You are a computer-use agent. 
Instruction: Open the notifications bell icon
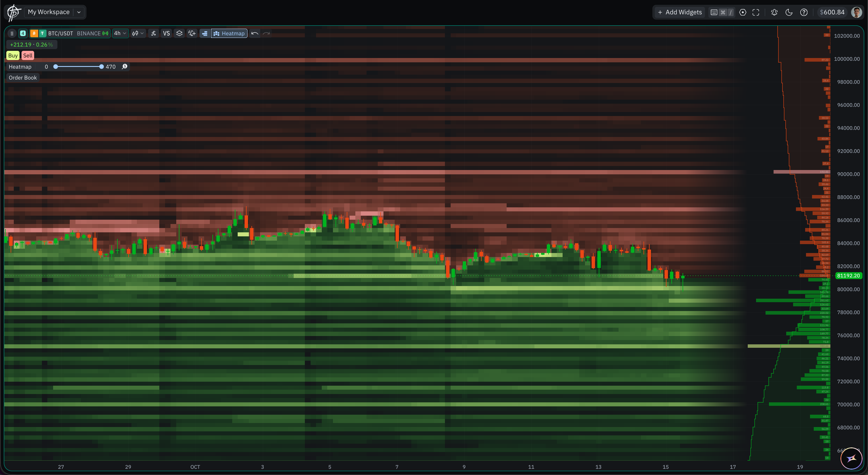click(774, 12)
